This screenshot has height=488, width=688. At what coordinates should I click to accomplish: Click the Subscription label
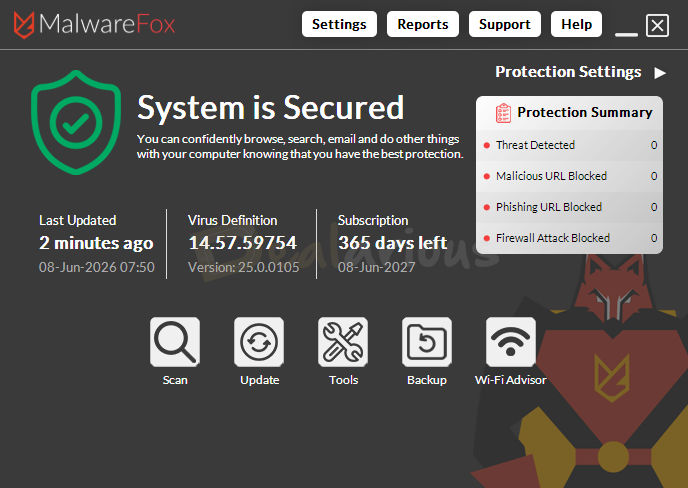[x=373, y=220]
